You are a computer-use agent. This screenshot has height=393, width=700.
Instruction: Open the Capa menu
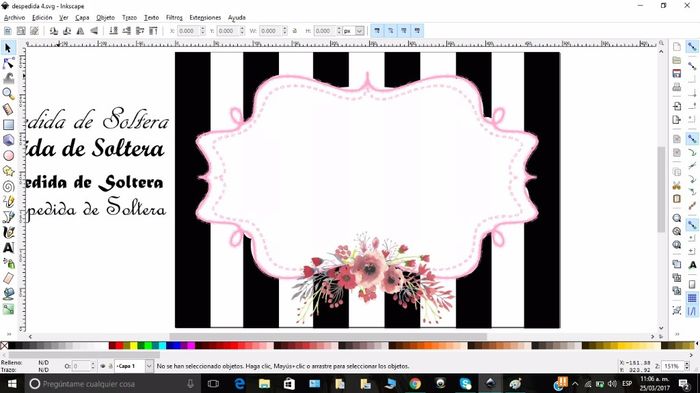click(82, 17)
